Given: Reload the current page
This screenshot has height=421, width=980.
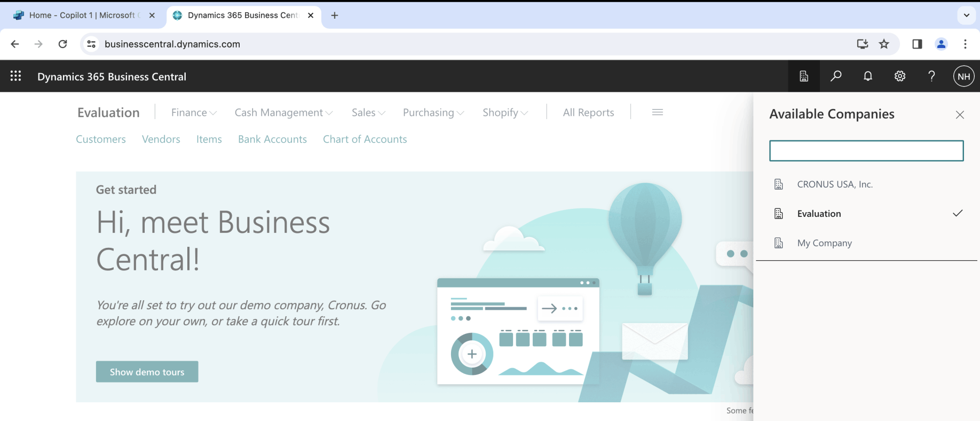Looking at the screenshot, I should (x=62, y=44).
